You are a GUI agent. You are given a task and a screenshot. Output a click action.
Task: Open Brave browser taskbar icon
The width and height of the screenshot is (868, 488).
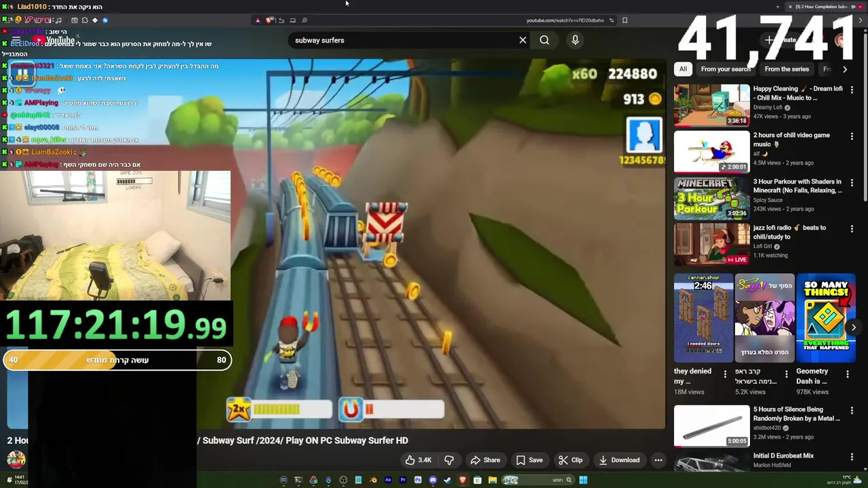[x=462, y=480]
